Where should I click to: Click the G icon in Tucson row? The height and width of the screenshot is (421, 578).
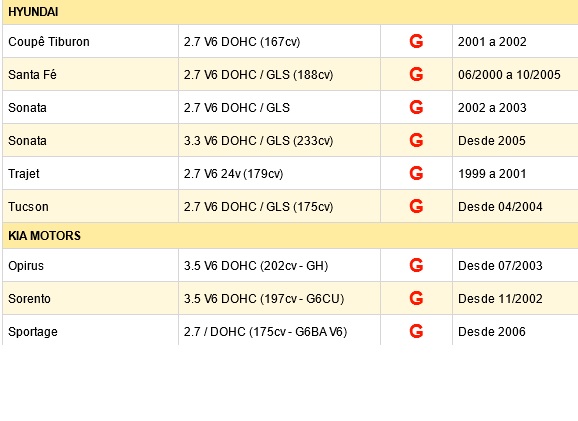pyautogui.click(x=416, y=206)
